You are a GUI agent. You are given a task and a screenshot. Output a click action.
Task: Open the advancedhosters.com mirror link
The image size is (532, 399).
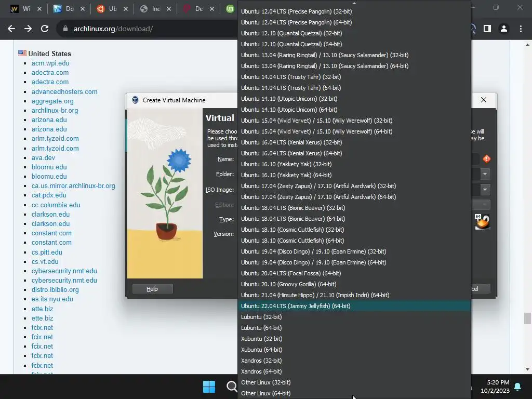tap(64, 91)
